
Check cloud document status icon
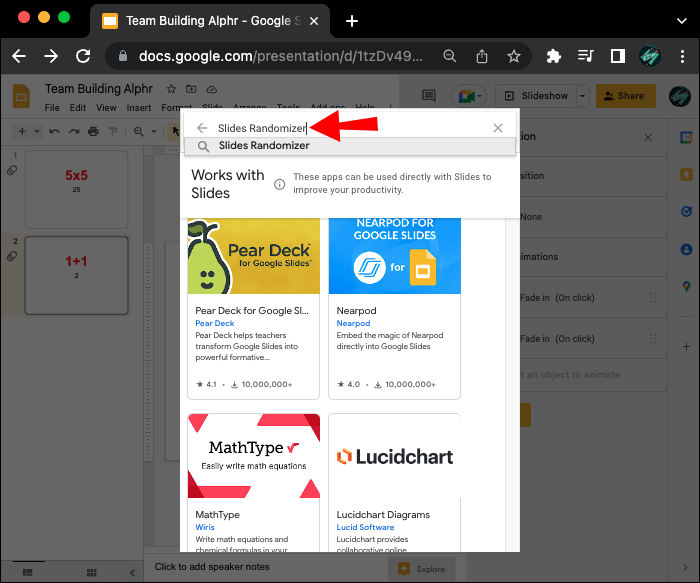pyautogui.click(x=212, y=89)
